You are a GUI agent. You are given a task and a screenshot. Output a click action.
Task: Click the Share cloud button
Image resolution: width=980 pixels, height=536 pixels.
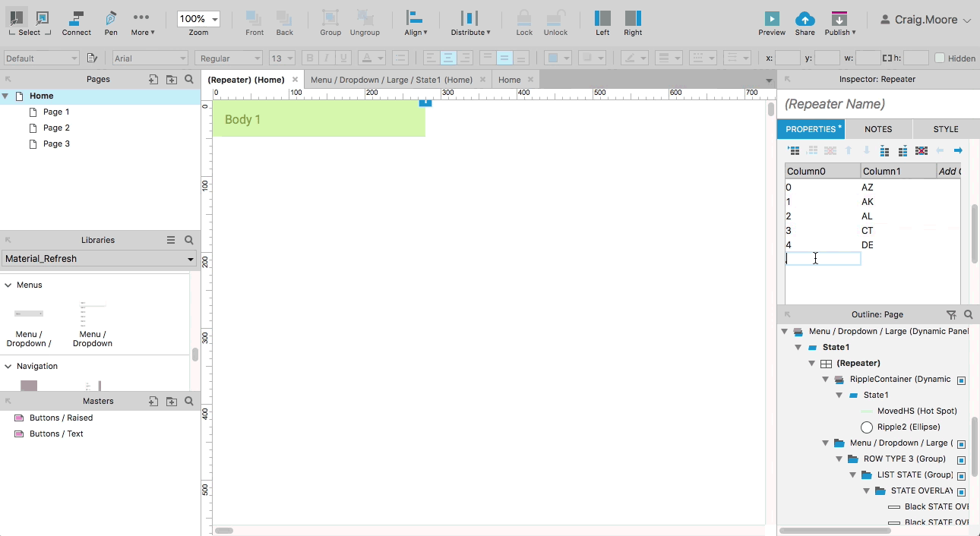[805, 23]
